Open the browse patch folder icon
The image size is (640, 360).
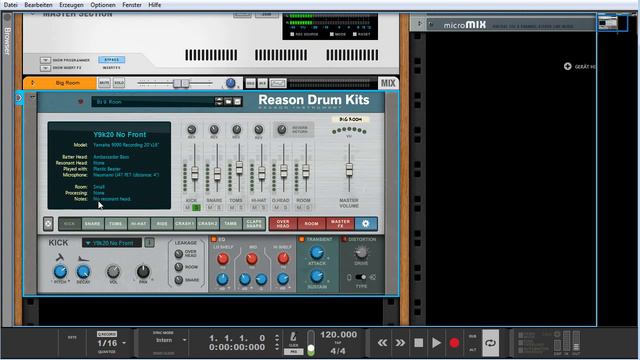[x=229, y=102]
